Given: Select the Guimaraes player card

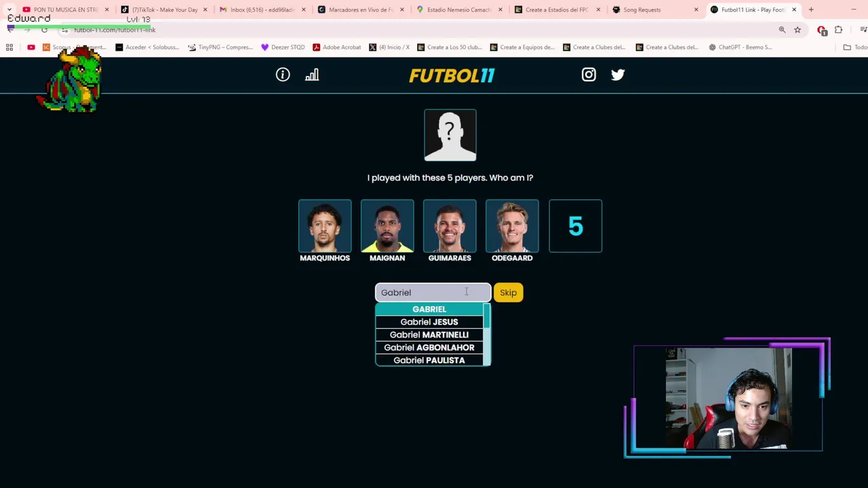Looking at the screenshot, I should click(450, 230).
